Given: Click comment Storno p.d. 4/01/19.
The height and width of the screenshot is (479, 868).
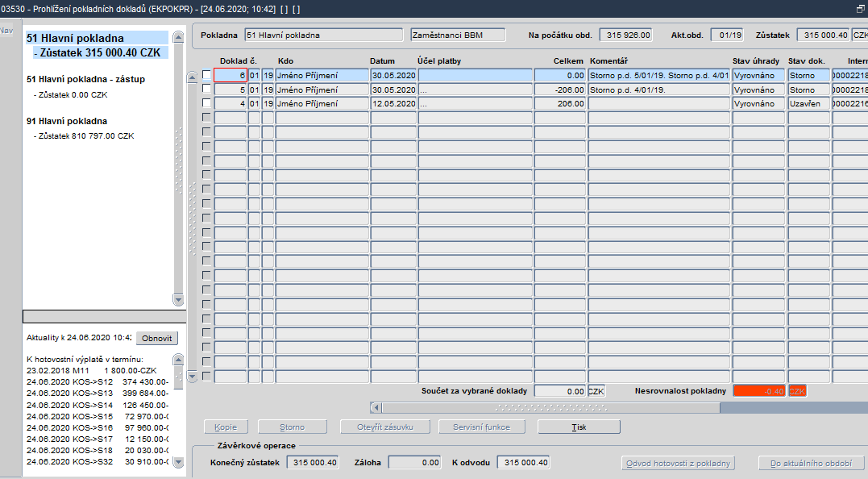Looking at the screenshot, I should [658, 90].
